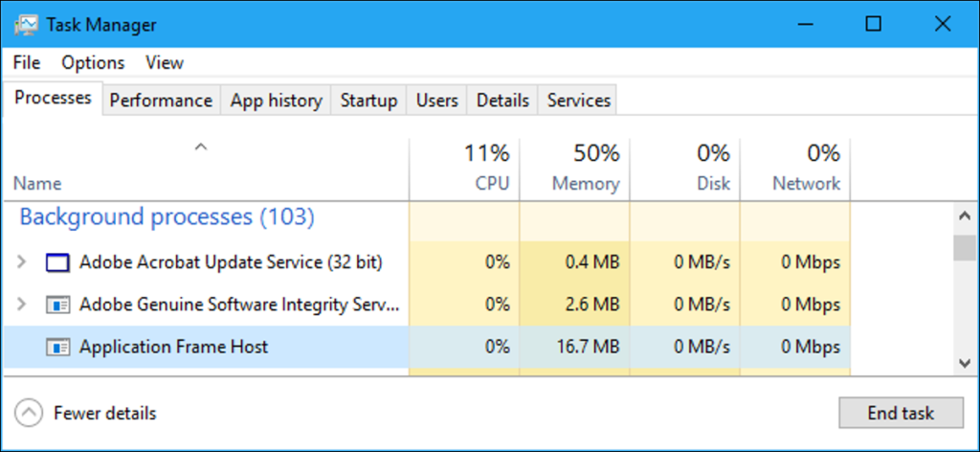Click the Fewer details link
This screenshot has width=980, height=452.
coord(104,414)
